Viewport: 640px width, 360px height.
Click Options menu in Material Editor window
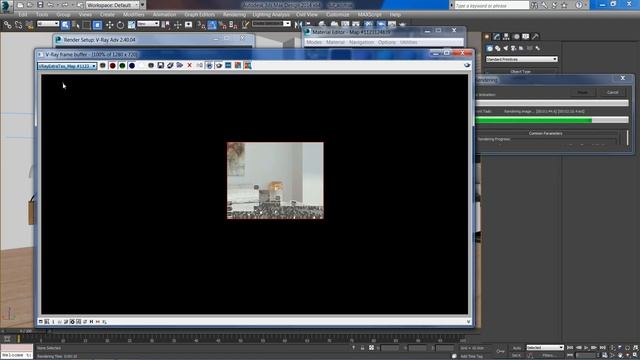(x=386, y=42)
